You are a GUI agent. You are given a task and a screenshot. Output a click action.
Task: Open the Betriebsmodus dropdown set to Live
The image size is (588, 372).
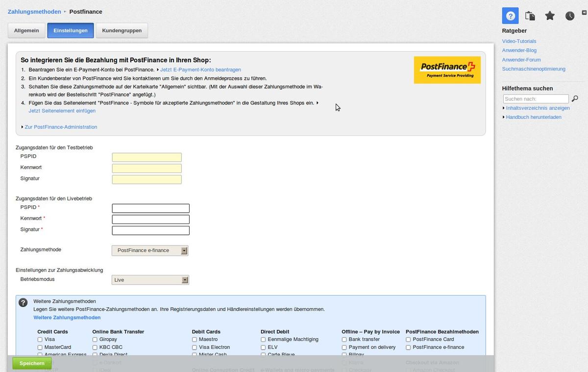pyautogui.click(x=150, y=280)
